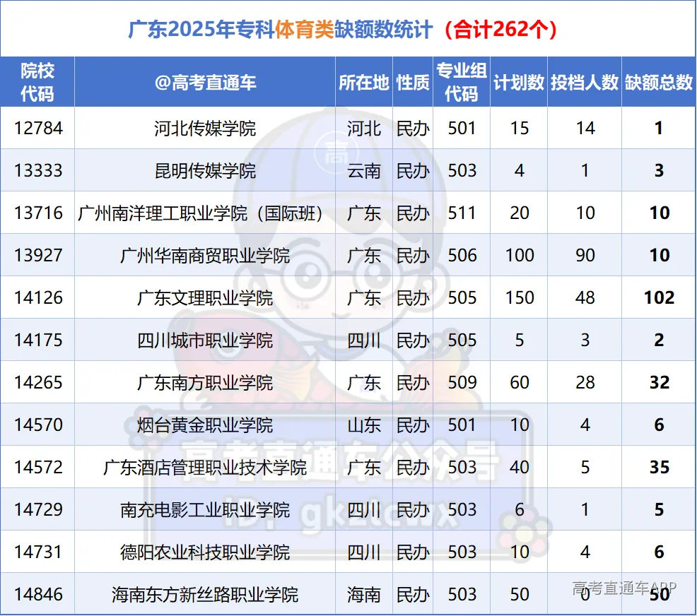Viewport: 697px width, 616px height.
Task: Click plan number 40
Action: pyautogui.click(x=519, y=468)
